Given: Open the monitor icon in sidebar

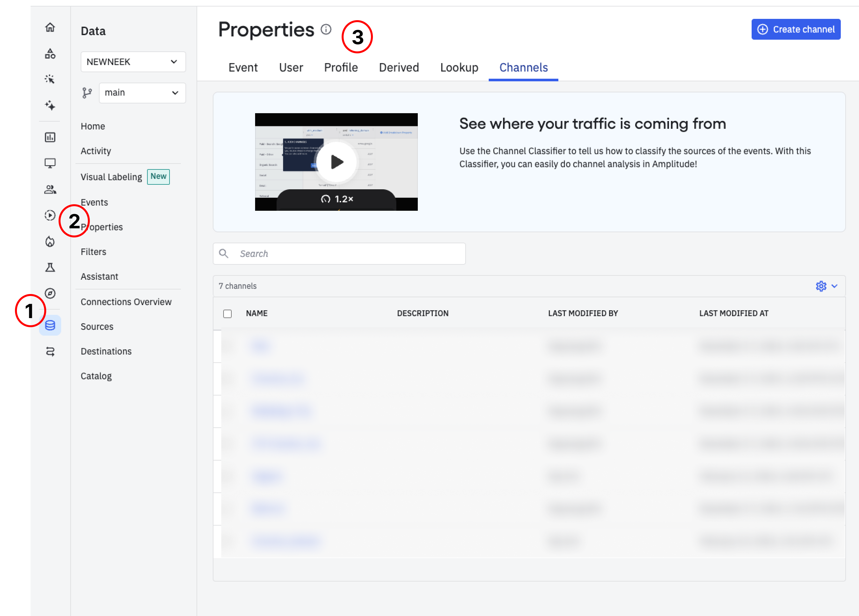Looking at the screenshot, I should [50, 163].
